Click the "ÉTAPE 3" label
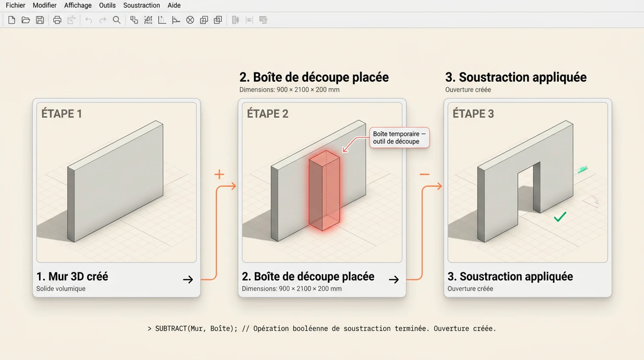 click(x=473, y=114)
